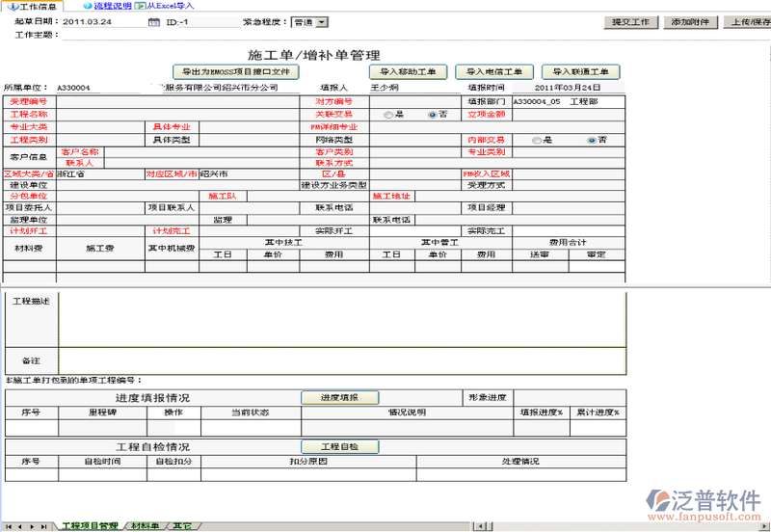
Task: Click the 导入电信工单 button
Action: point(494,71)
